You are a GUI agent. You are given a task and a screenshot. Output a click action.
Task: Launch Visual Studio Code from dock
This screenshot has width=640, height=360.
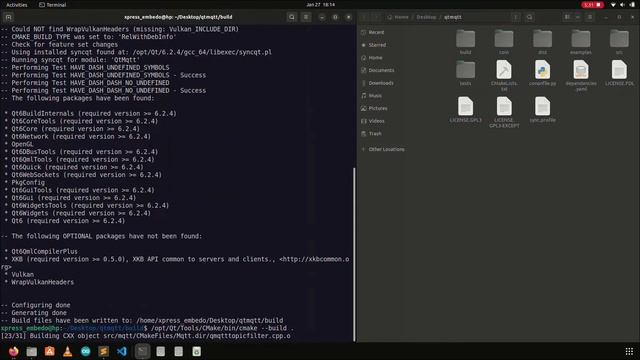point(121,351)
